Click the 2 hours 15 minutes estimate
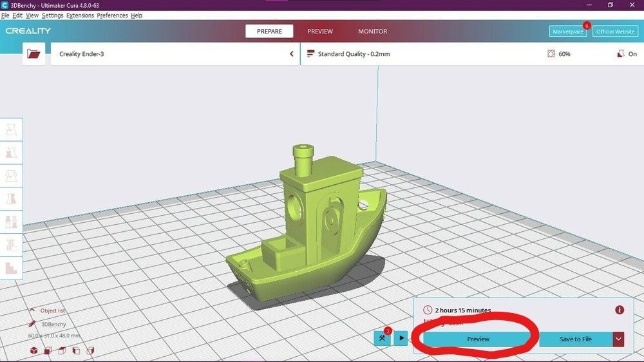 463,310
